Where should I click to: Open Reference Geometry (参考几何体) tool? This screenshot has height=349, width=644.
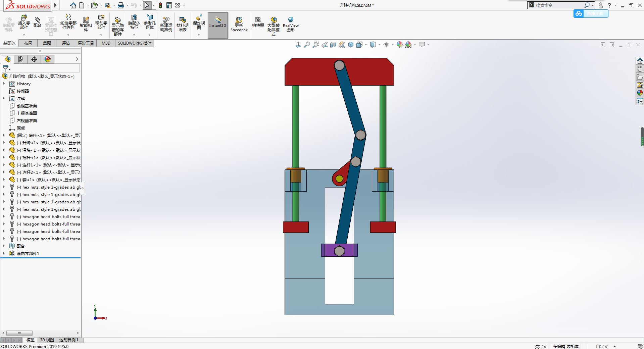[x=150, y=22]
